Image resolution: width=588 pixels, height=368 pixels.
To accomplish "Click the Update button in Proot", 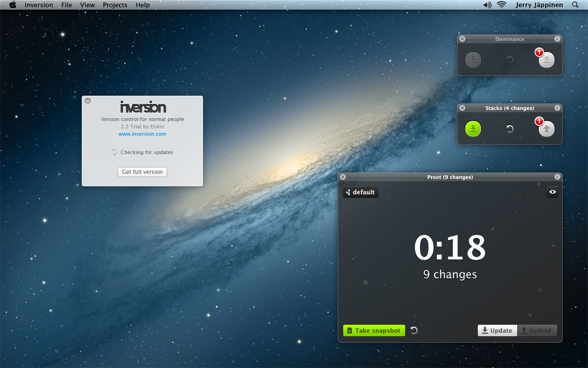I will click(x=498, y=331).
